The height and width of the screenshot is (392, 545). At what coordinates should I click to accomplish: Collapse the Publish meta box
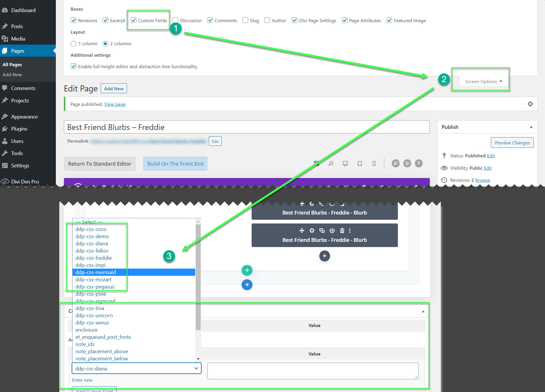531,127
